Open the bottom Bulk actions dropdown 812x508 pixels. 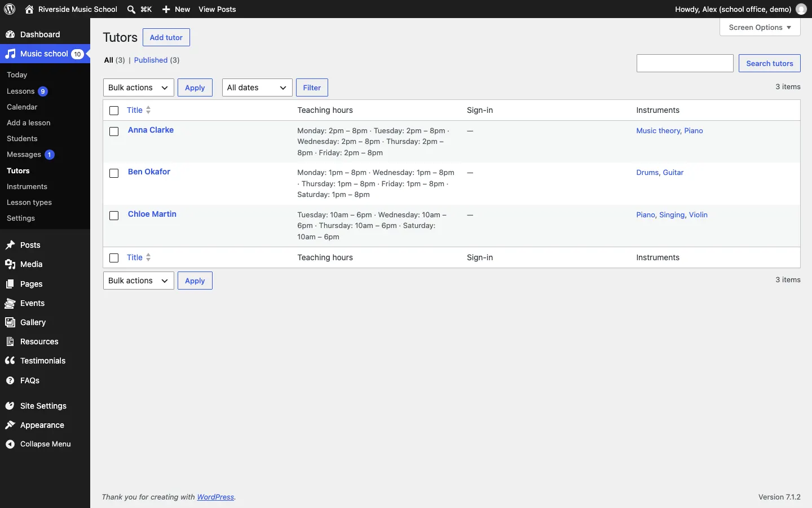[x=139, y=281]
